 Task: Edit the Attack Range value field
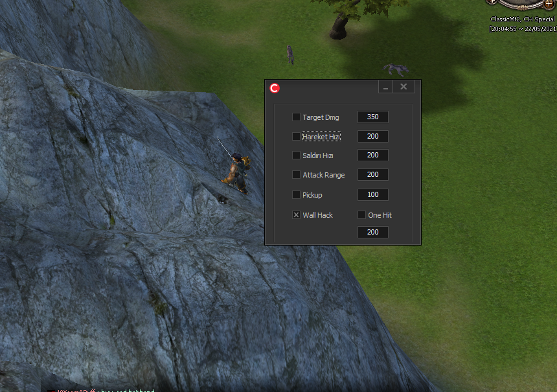372,174
